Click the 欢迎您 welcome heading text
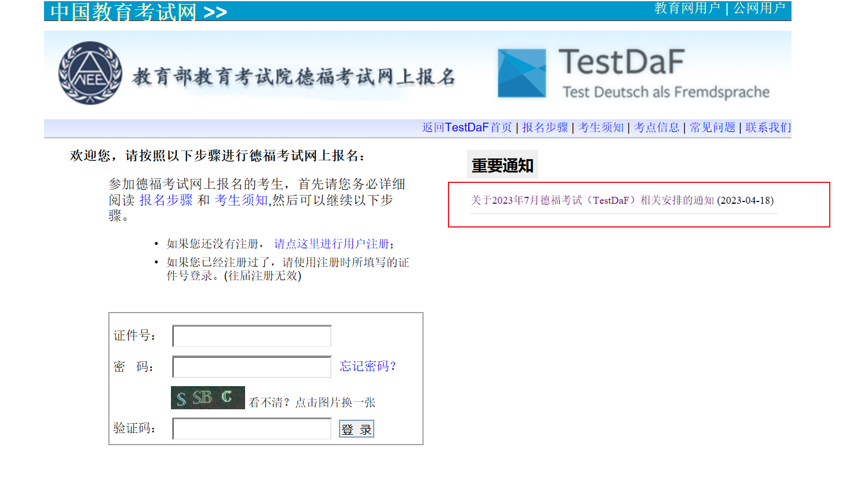 click(218, 156)
